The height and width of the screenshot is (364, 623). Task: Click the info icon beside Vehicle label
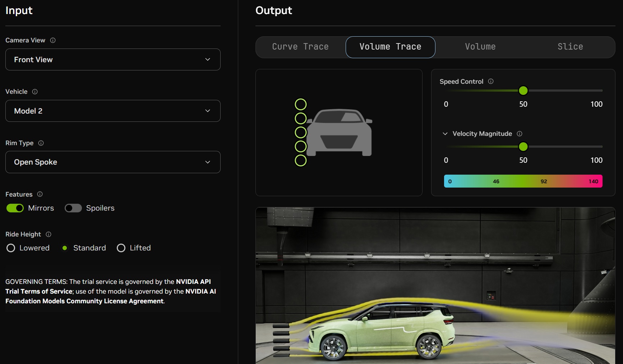click(x=35, y=92)
